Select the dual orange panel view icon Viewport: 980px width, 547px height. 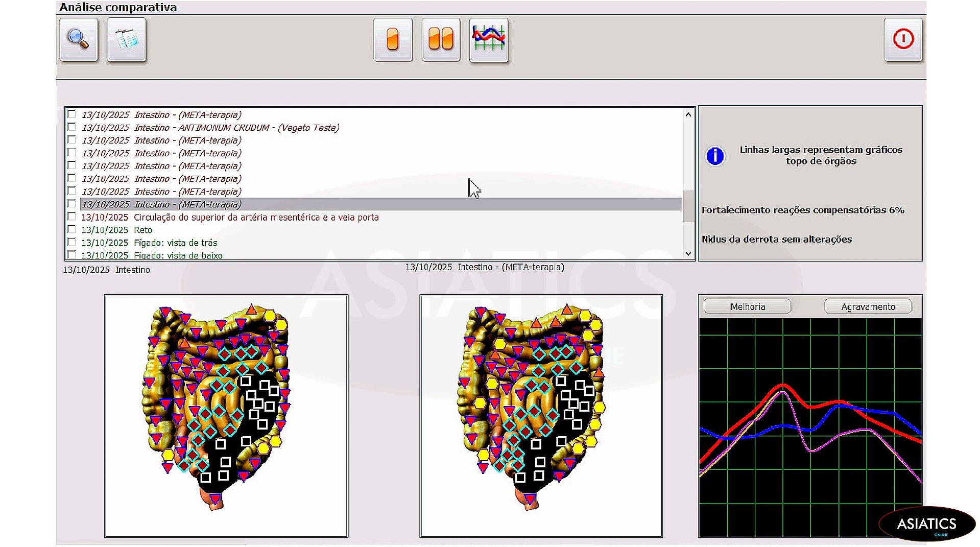(x=441, y=39)
